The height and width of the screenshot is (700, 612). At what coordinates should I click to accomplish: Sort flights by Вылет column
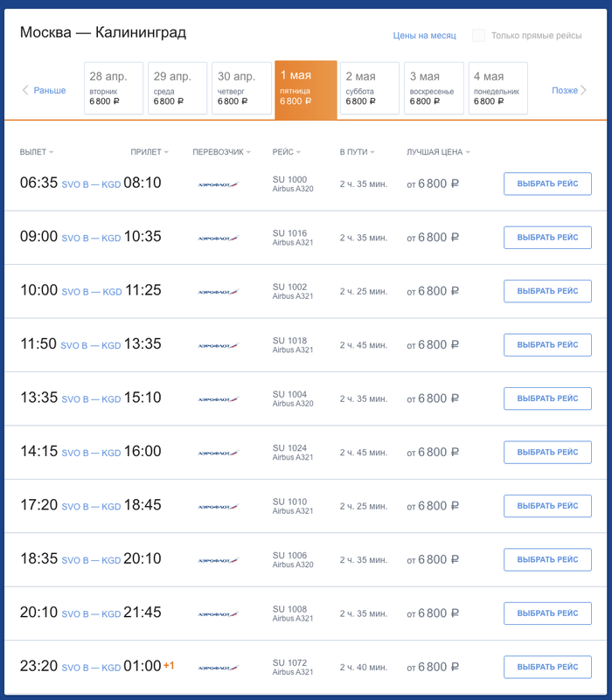click(x=36, y=152)
